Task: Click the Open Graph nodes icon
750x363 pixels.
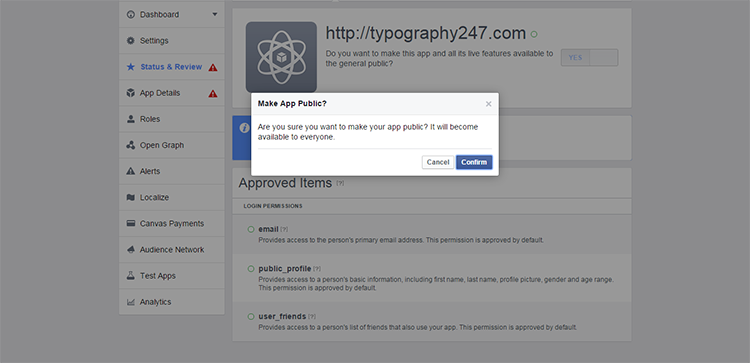Action: [131, 145]
